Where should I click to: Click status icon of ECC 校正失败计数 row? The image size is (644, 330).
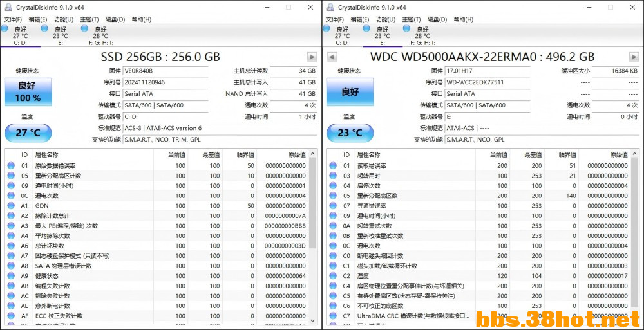[11, 316]
